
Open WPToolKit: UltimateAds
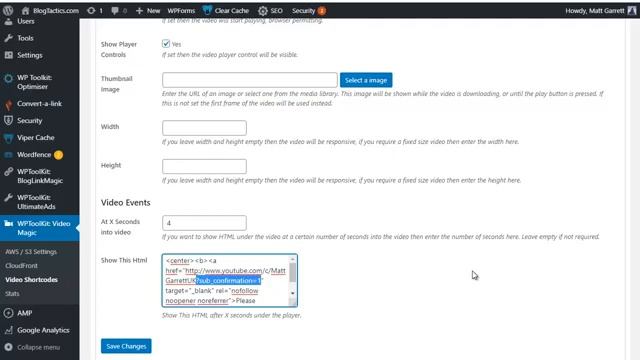click(x=36, y=202)
